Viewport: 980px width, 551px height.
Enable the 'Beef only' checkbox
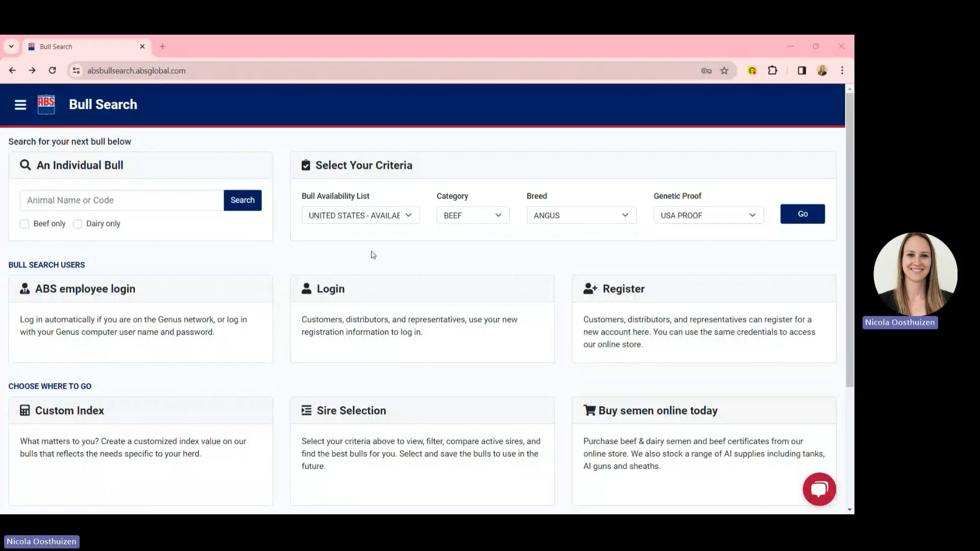point(24,224)
